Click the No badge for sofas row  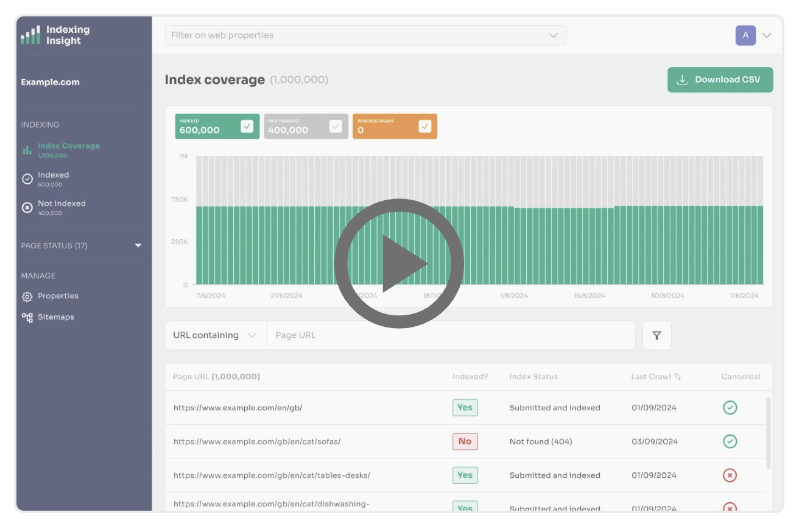(x=465, y=441)
